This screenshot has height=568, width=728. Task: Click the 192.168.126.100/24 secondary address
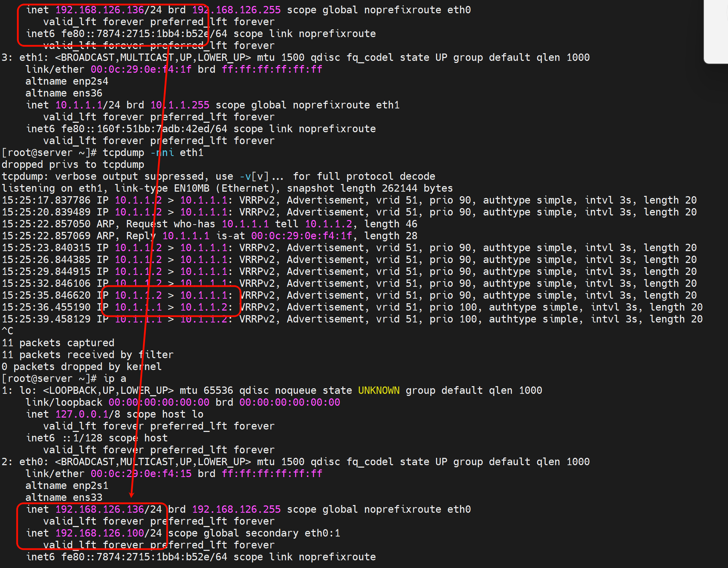click(108, 533)
